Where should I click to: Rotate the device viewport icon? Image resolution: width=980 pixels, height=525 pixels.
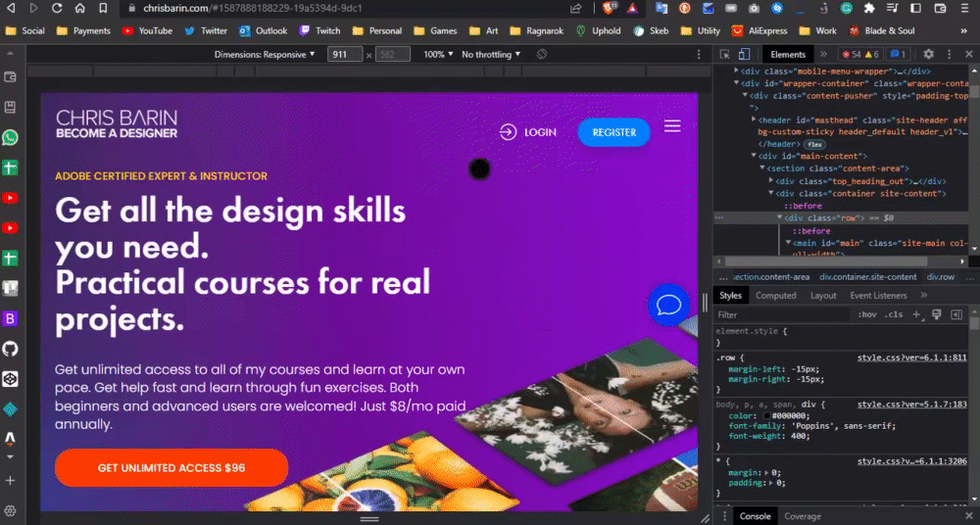(x=542, y=55)
